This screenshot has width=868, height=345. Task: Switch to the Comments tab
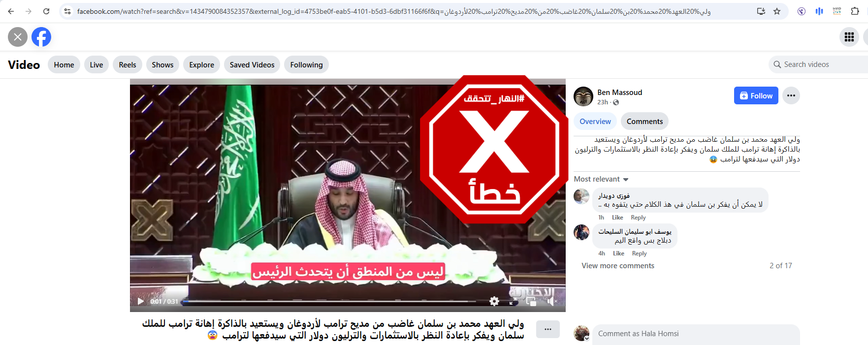[644, 122]
